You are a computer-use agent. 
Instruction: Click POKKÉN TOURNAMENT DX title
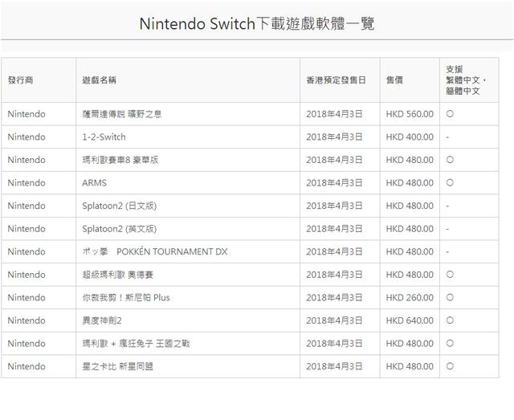tap(155, 251)
